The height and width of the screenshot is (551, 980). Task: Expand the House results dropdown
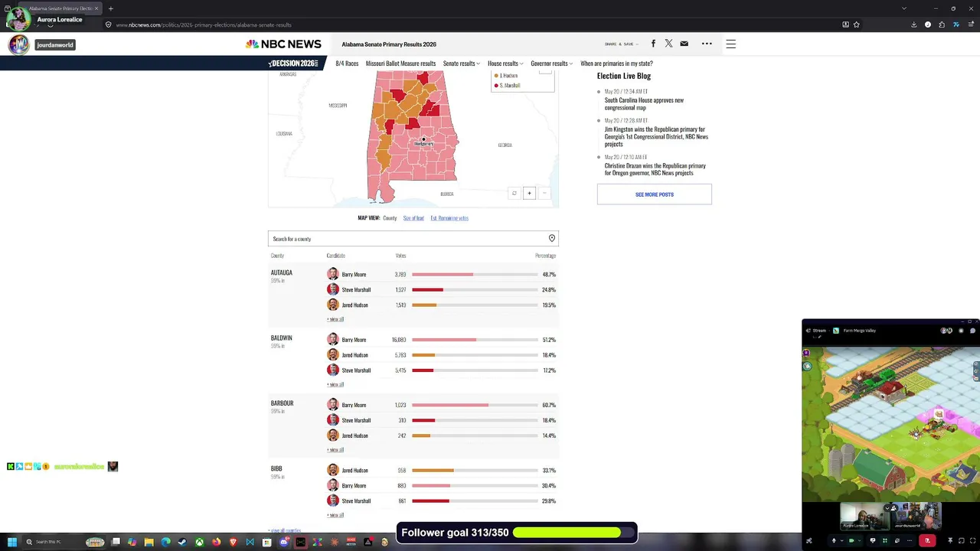coord(505,64)
